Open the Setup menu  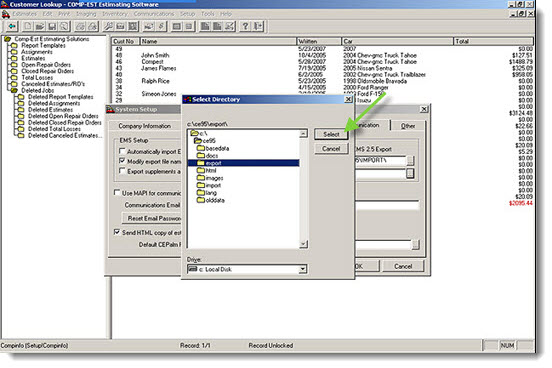point(188,14)
